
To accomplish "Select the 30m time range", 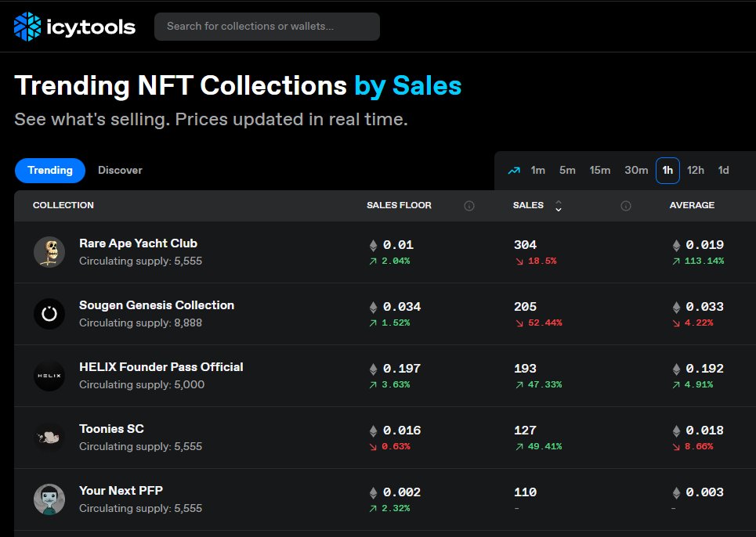I will (x=636, y=171).
